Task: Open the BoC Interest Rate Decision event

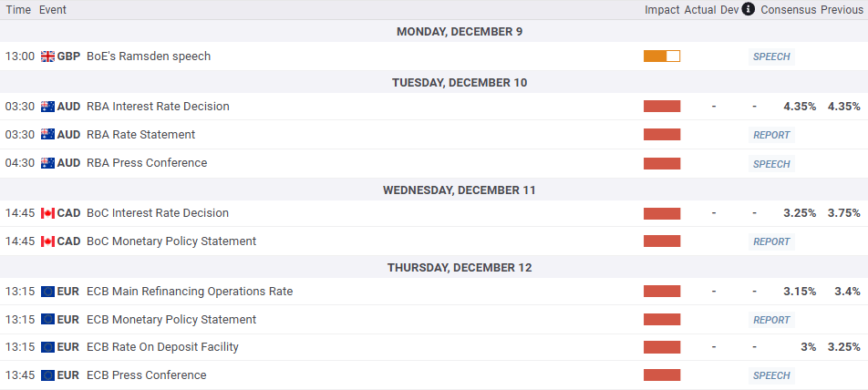Action: click(158, 213)
